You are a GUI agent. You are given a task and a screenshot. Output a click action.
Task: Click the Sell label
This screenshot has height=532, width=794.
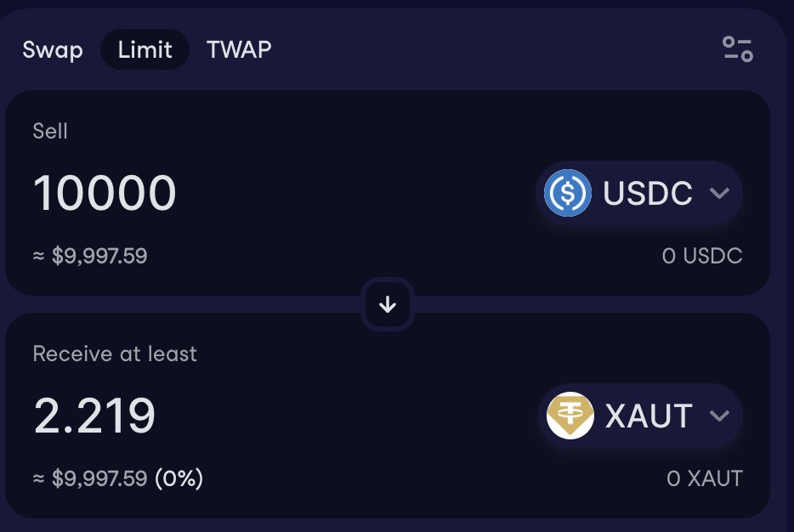point(50,131)
